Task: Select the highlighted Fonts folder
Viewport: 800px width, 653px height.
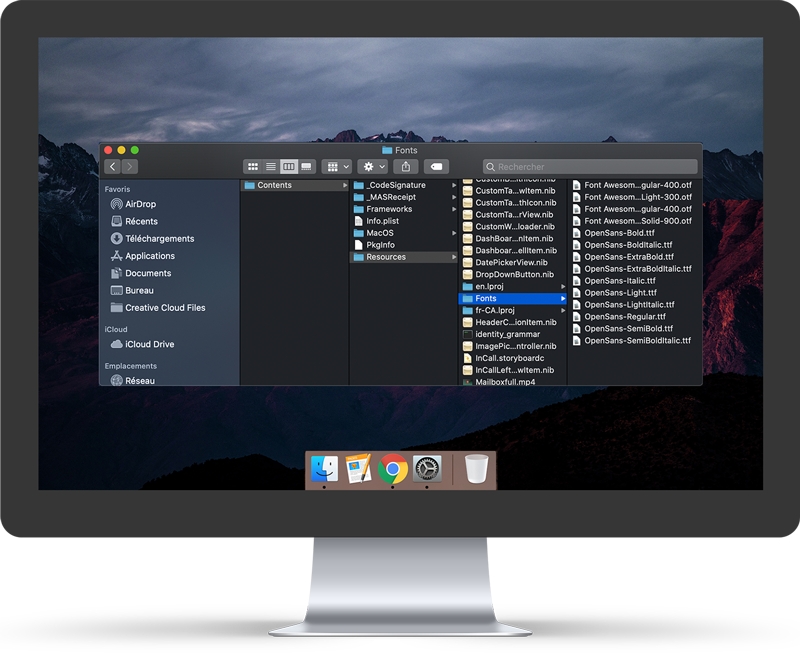Action: click(x=512, y=298)
